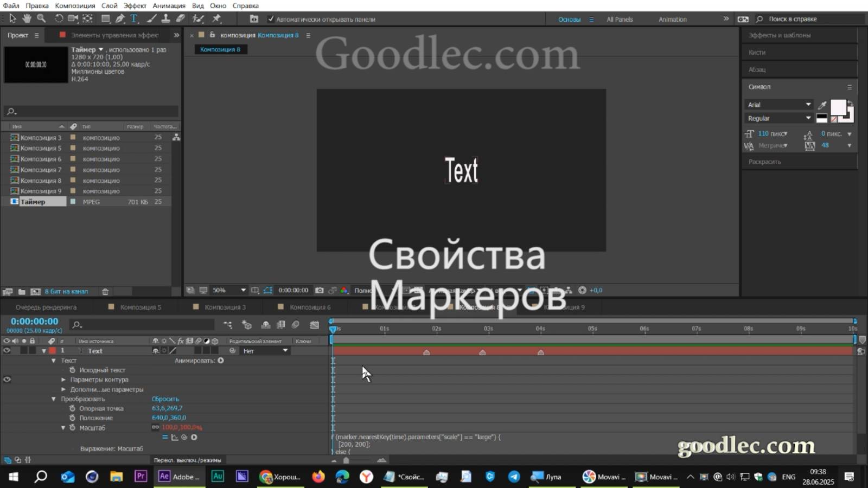
Task: Click the expression pick whip under Масштаб
Action: point(184,437)
